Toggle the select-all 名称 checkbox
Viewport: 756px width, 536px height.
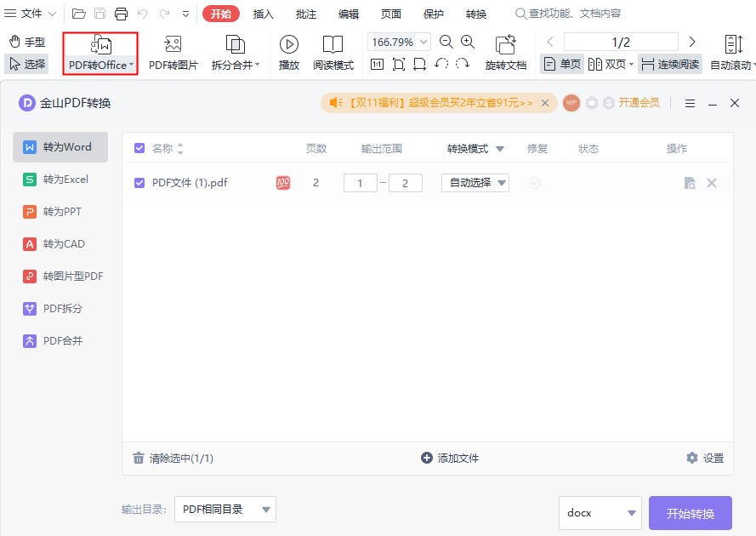(139, 148)
